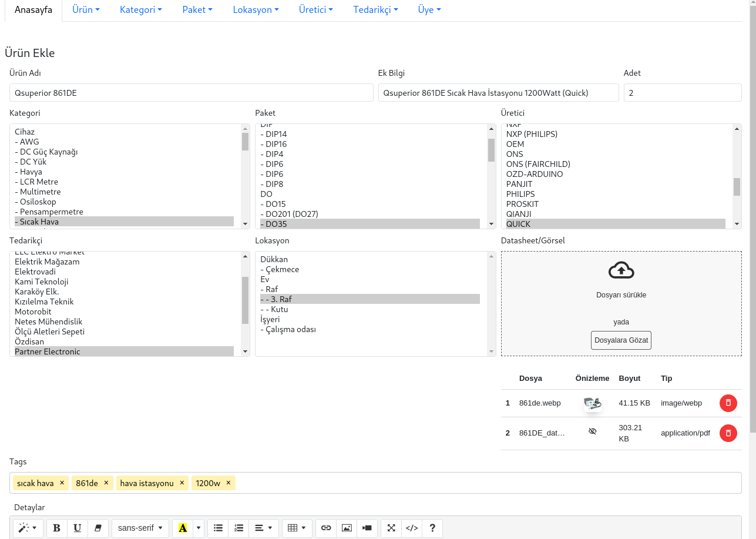The height and width of the screenshot is (539, 756).
Task: Open the magic wand style menu
Action: point(28,528)
